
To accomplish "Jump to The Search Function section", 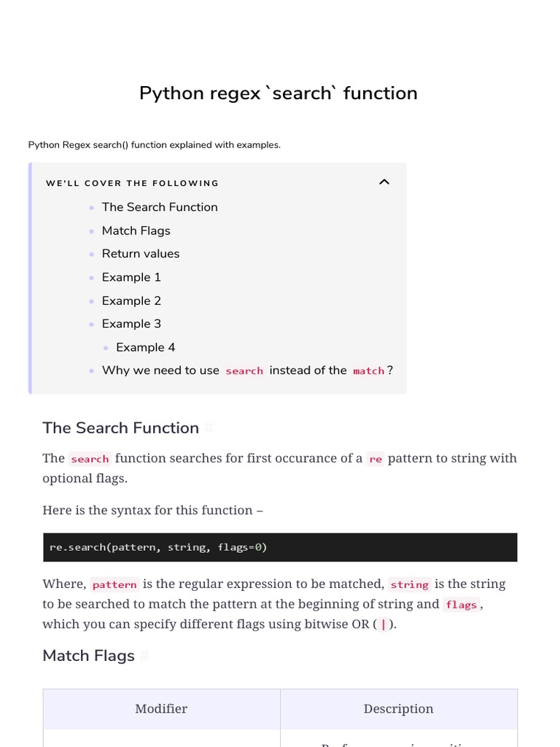I will (160, 207).
